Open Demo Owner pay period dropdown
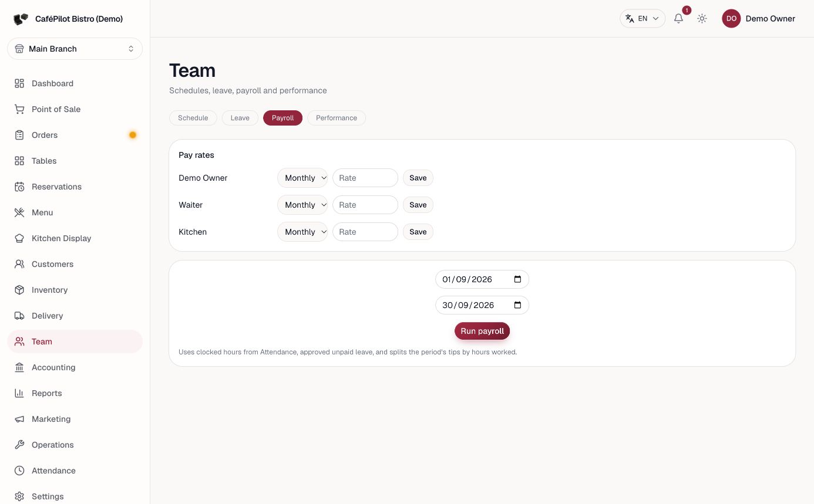The image size is (814, 504). [x=302, y=178]
